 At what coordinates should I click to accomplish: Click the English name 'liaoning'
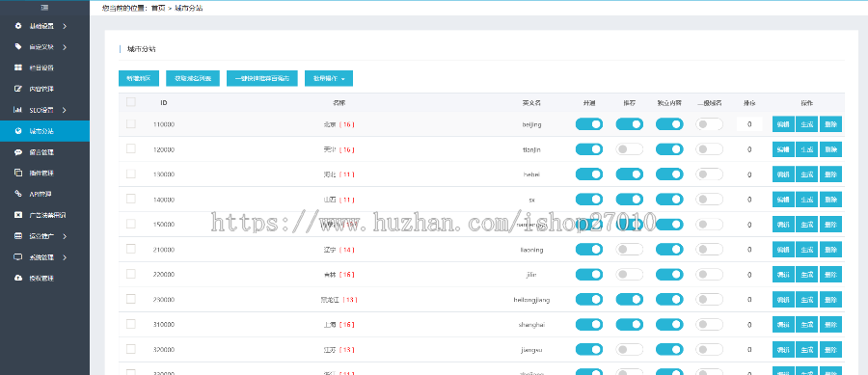[531, 250]
